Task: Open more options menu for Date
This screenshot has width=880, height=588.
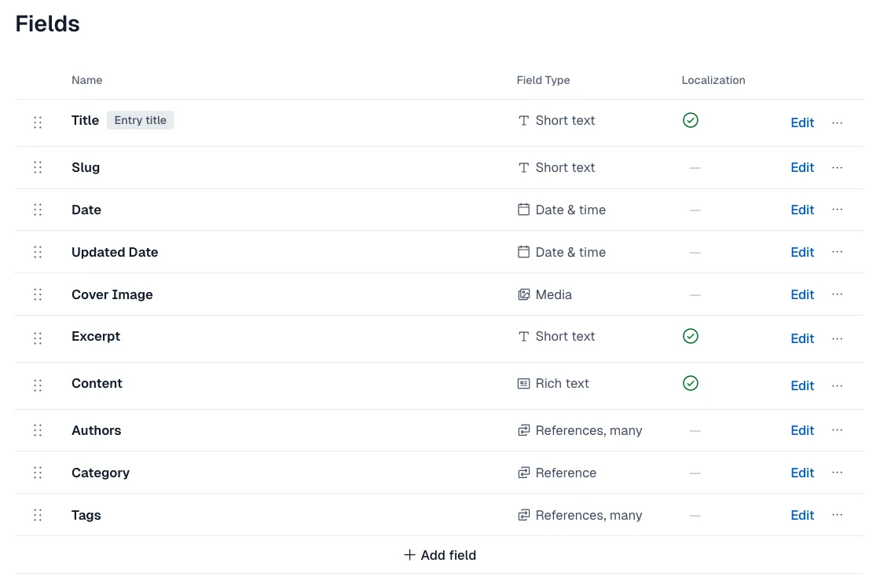Action: tap(838, 210)
